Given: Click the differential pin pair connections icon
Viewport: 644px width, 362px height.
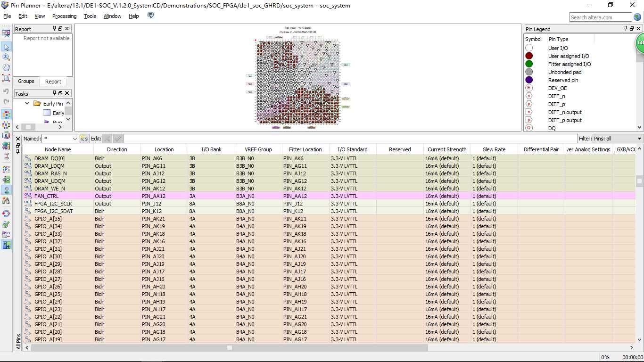Looking at the screenshot, I should 6,156.
